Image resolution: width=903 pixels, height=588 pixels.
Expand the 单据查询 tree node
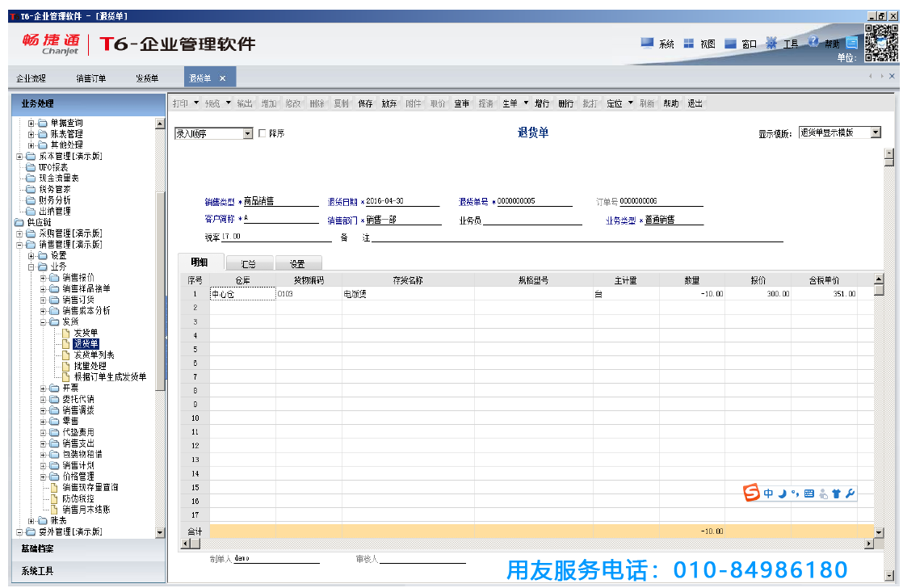tap(31, 124)
